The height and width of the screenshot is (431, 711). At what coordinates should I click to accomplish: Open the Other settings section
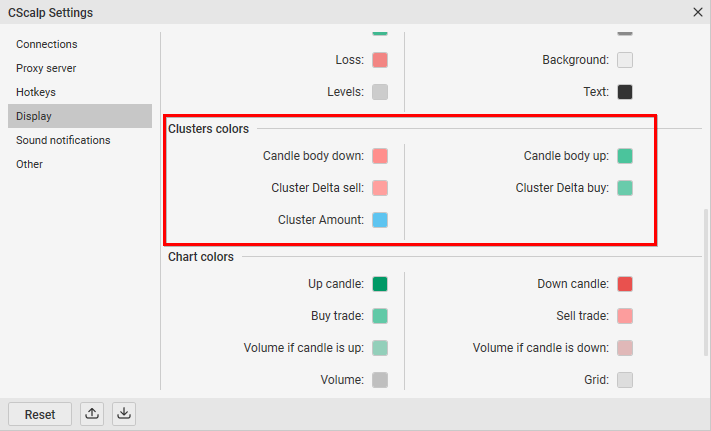click(x=29, y=164)
